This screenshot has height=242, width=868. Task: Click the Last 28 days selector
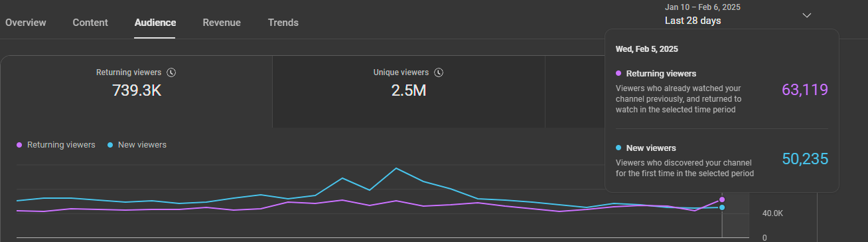693,21
